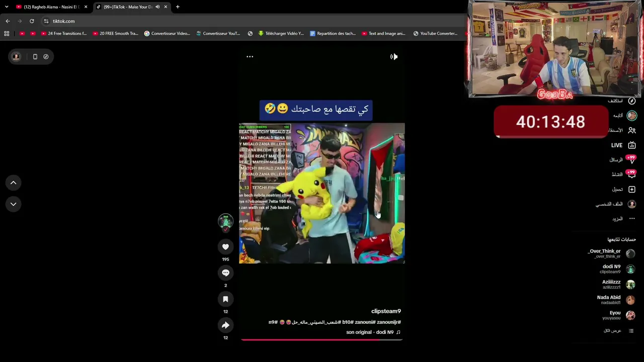This screenshot has height=362, width=644.
Task: Open the apps grid in bookmarks bar
Action: coord(7,34)
